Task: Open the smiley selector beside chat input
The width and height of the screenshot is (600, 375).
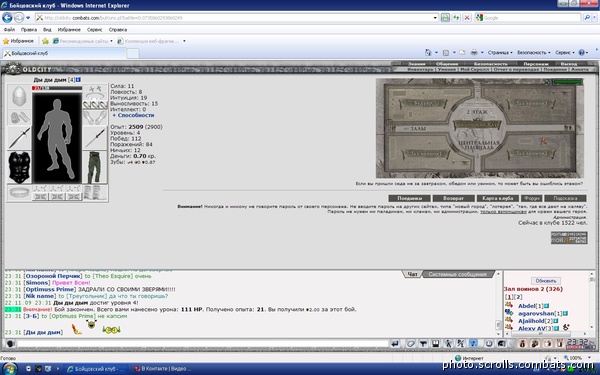Action: tap(11, 344)
